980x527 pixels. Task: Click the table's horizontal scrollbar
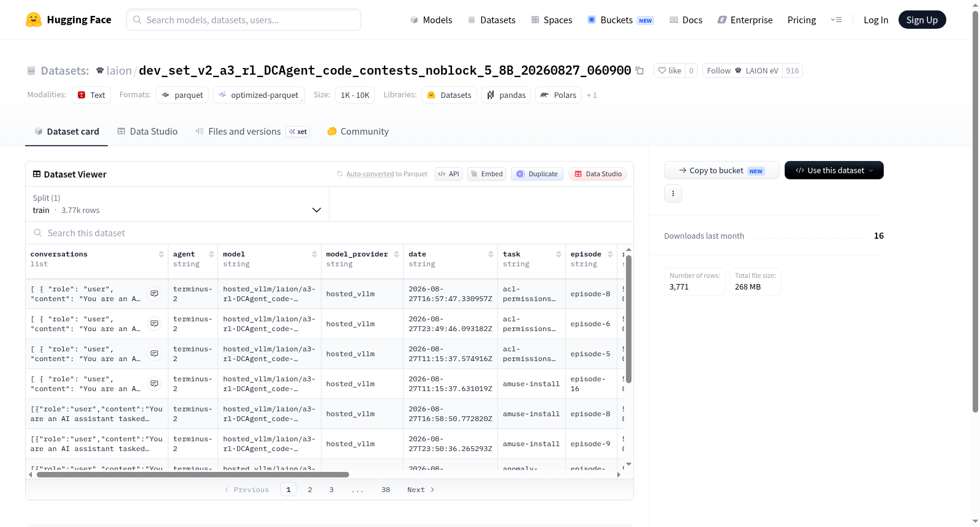click(x=193, y=474)
